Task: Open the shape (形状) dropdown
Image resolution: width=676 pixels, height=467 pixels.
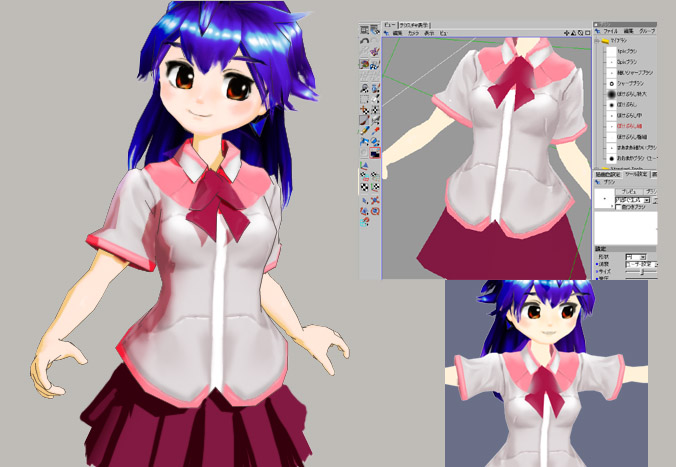Action: pyautogui.click(x=635, y=257)
